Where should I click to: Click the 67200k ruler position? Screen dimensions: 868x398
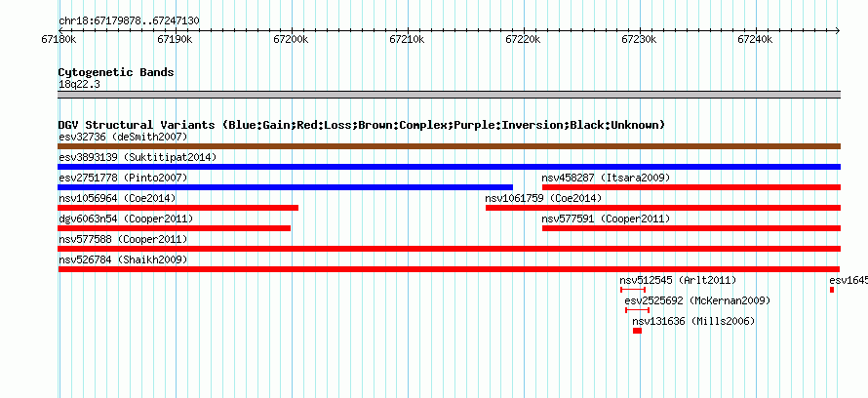291,39
